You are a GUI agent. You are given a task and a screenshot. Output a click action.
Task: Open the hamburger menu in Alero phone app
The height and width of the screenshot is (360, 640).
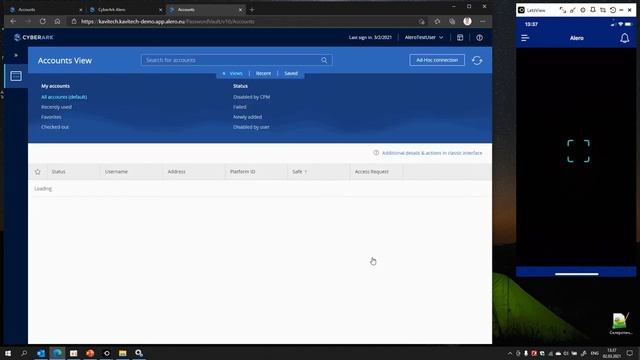pyautogui.click(x=525, y=38)
